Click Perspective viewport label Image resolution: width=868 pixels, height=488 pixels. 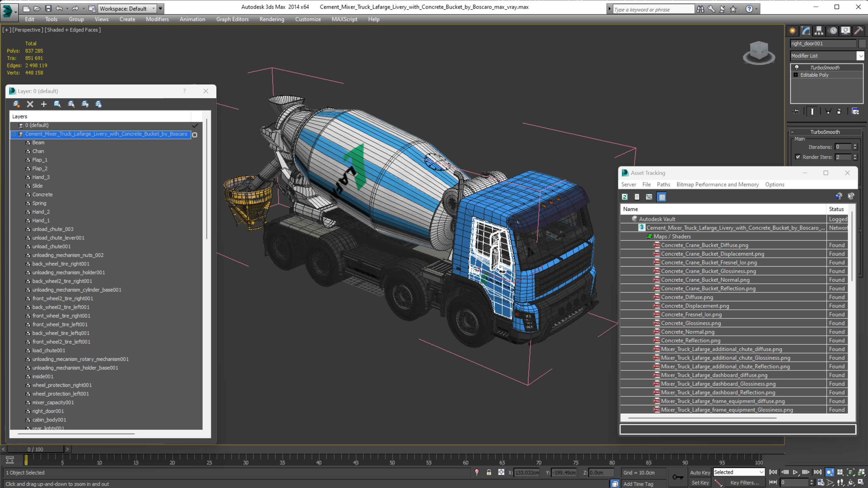[28, 29]
